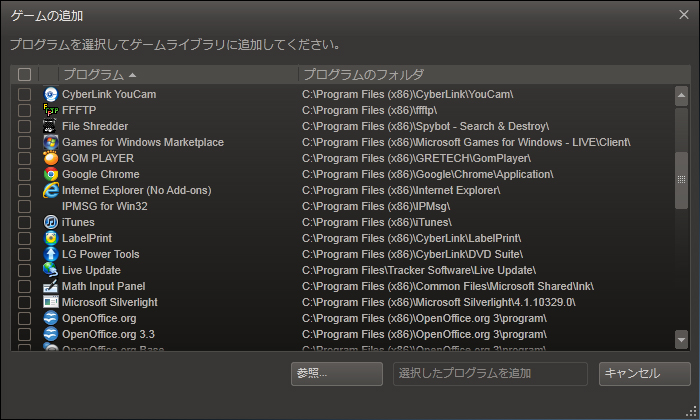700x420 pixels.
Task: Select the Math Input Panel name
Action: (x=104, y=287)
